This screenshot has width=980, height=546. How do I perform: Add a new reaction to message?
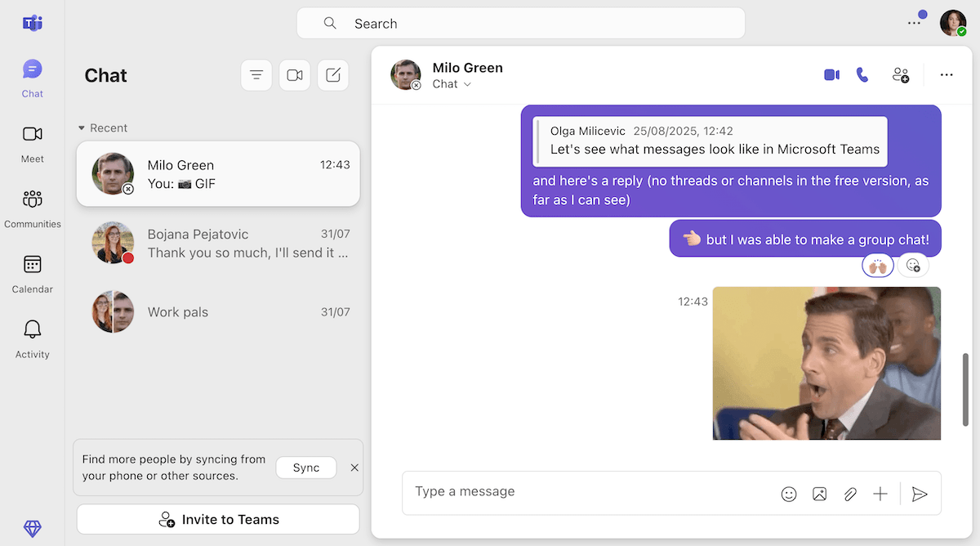tap(913, 266)
